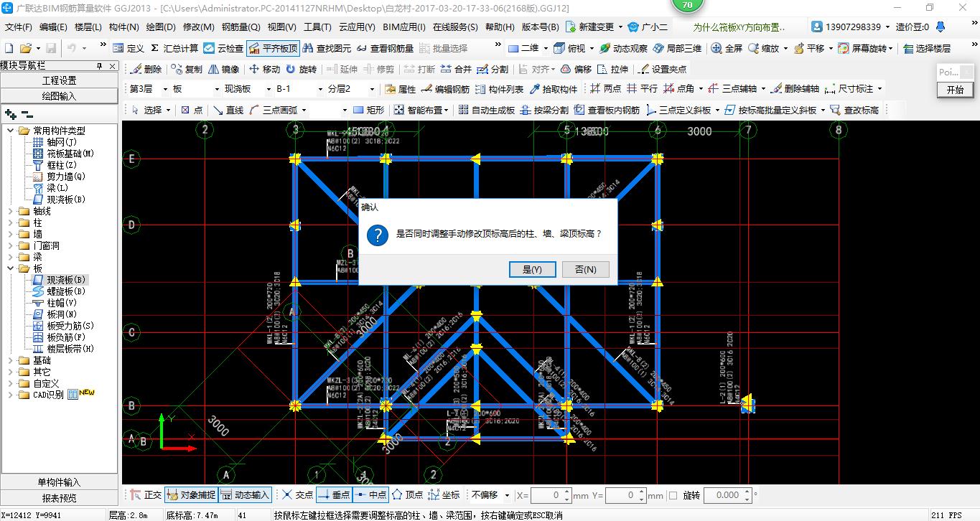Select the 移动 tool

[264, 69]
